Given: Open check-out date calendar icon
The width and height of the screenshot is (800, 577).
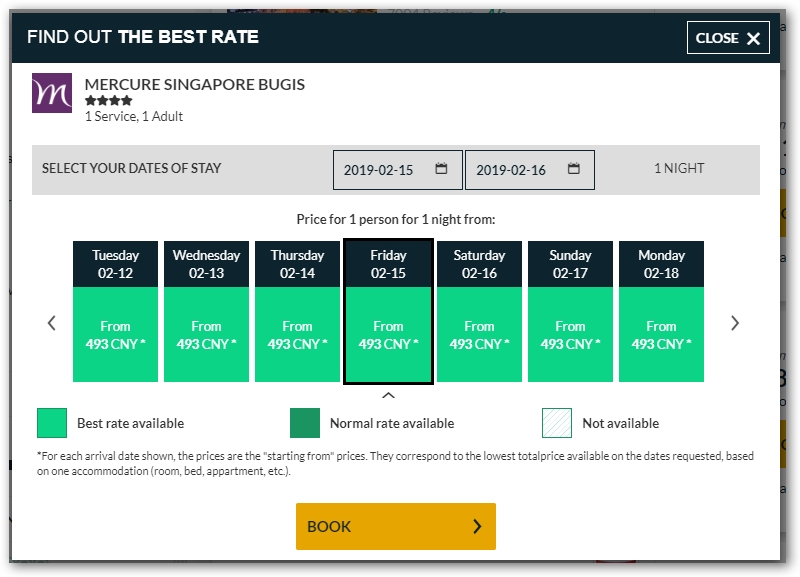Looking at the screenshot, I should point(573,168).
